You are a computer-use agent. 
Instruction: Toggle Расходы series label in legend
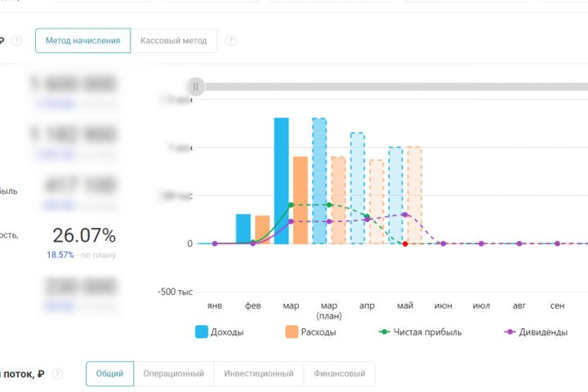coord(318,332)
